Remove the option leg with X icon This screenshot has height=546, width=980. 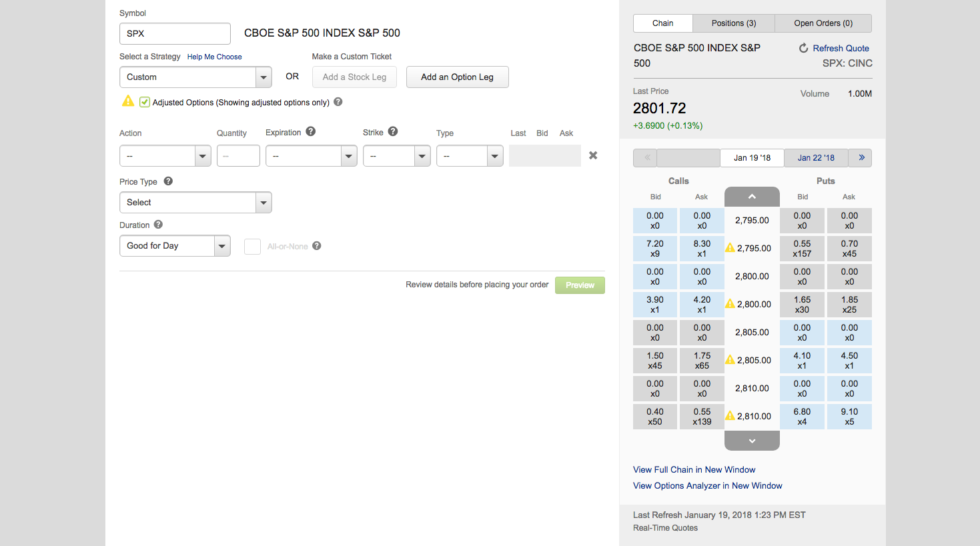593,155
